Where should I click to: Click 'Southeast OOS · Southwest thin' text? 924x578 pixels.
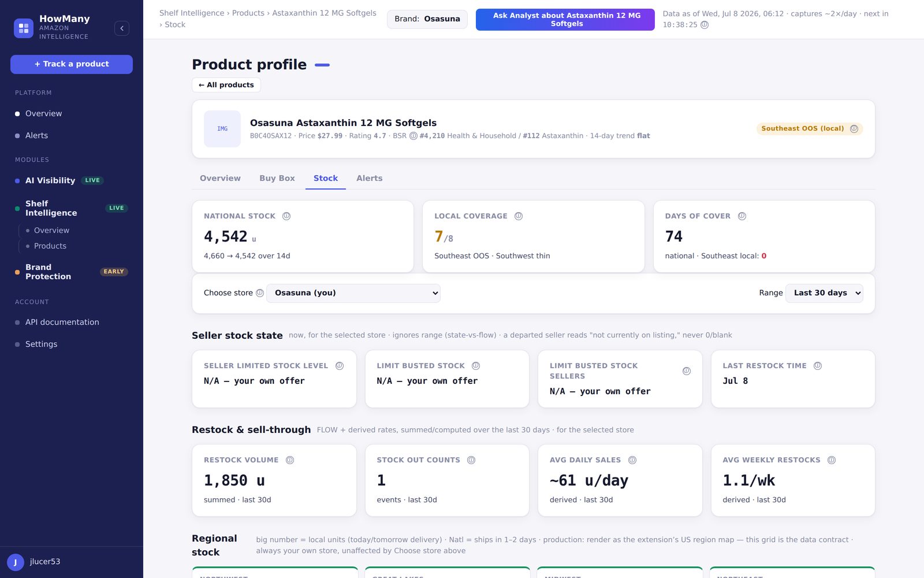click(492, 256)
